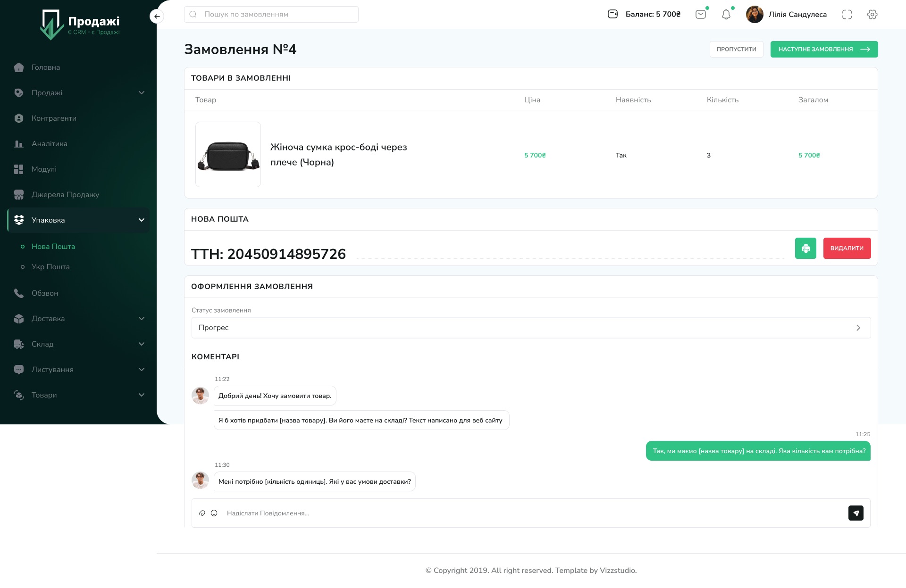Collapse the Упаковка submenu chevron
906x588 pixels.
tap(142, 220)
